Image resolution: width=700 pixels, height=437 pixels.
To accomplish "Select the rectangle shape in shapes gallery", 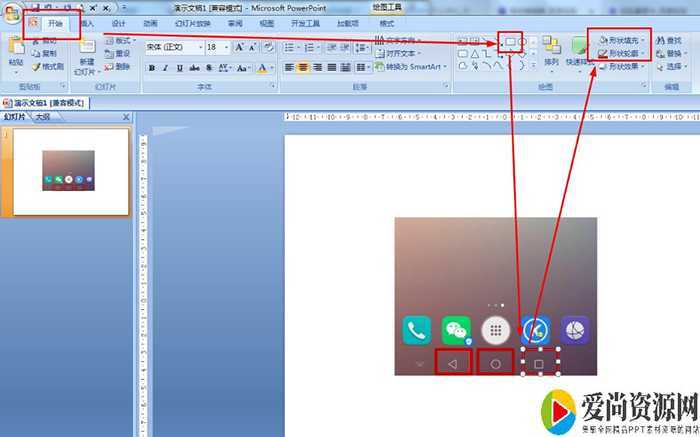I will (508, 41).
